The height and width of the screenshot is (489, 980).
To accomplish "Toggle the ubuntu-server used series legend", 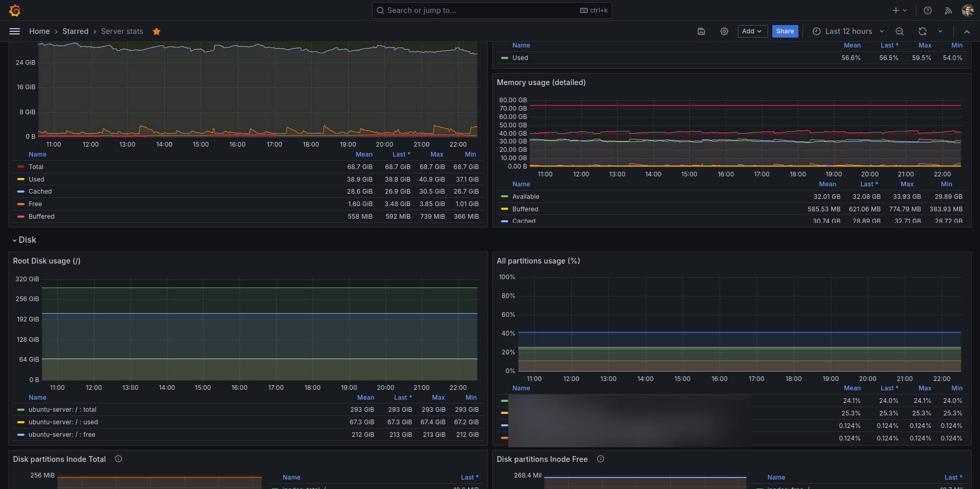I will point(63,422).
